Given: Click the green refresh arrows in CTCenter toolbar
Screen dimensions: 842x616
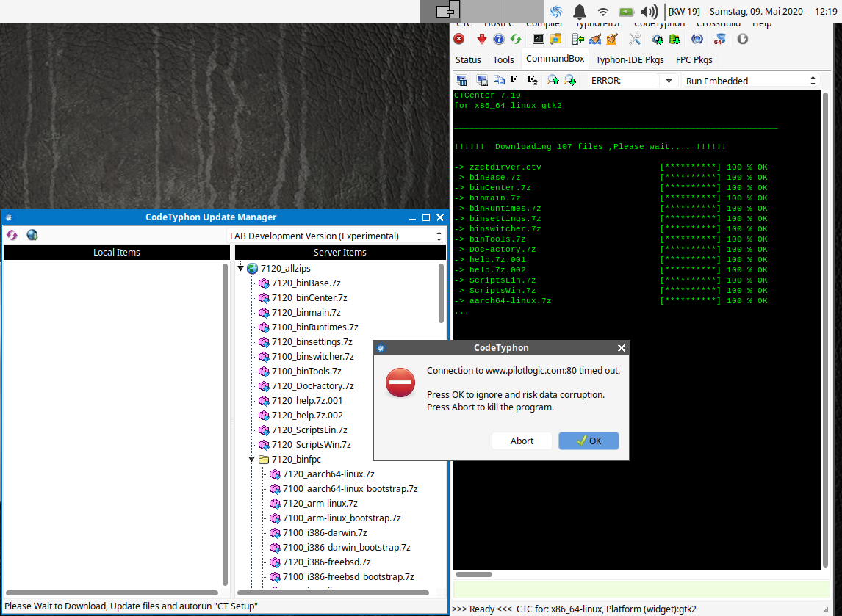Looking at the screenshot, I should coord(516,39).
